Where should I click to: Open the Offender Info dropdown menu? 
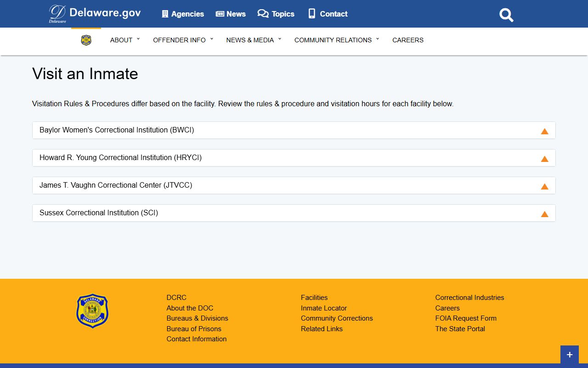click(183, 40)
